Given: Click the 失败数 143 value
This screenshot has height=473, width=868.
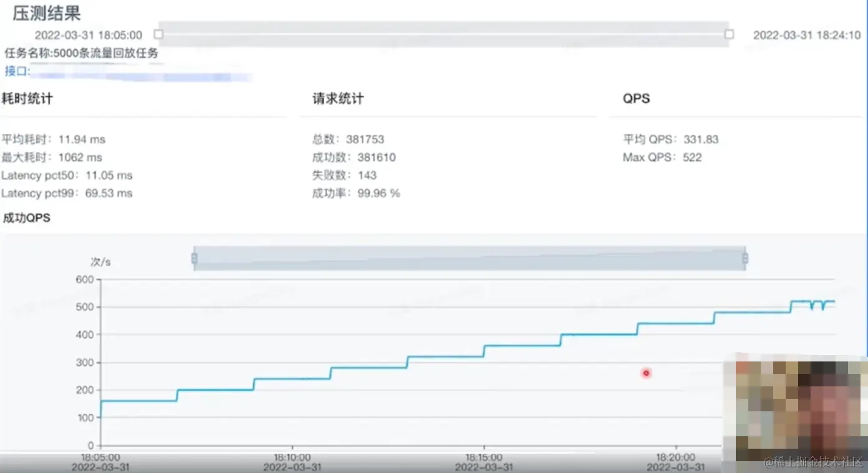Looking at the screenshot, I should click(344, 176).
